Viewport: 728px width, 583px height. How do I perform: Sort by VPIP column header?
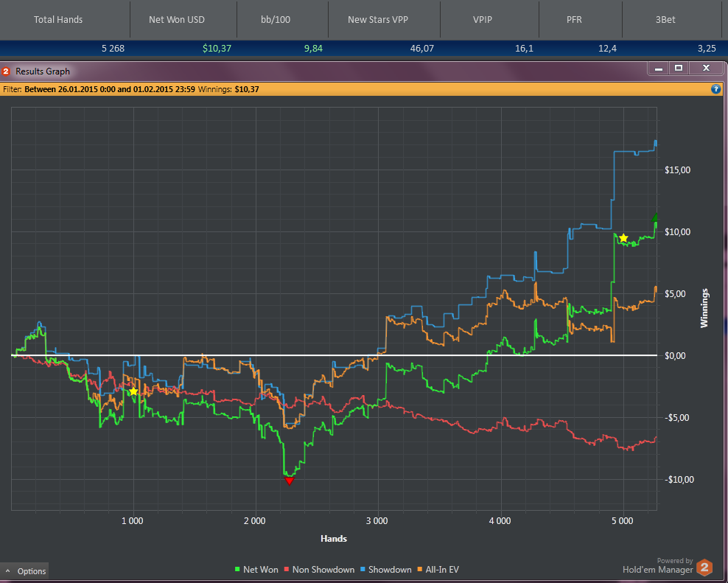click(483, 19)
